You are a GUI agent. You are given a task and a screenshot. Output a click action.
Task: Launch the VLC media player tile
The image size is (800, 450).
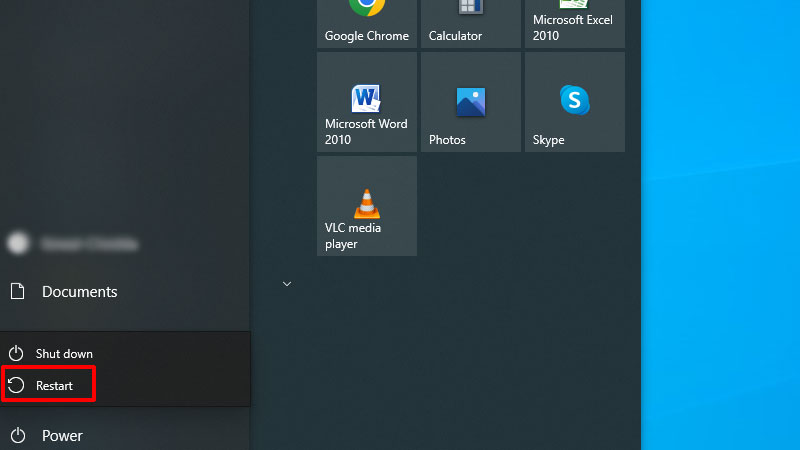click(367, 206)
